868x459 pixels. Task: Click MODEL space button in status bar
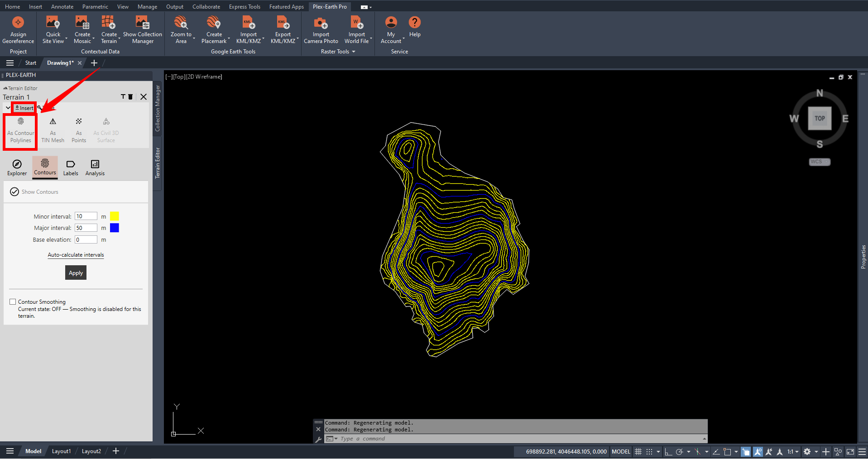pyautogui.click(x=621, y=452)
